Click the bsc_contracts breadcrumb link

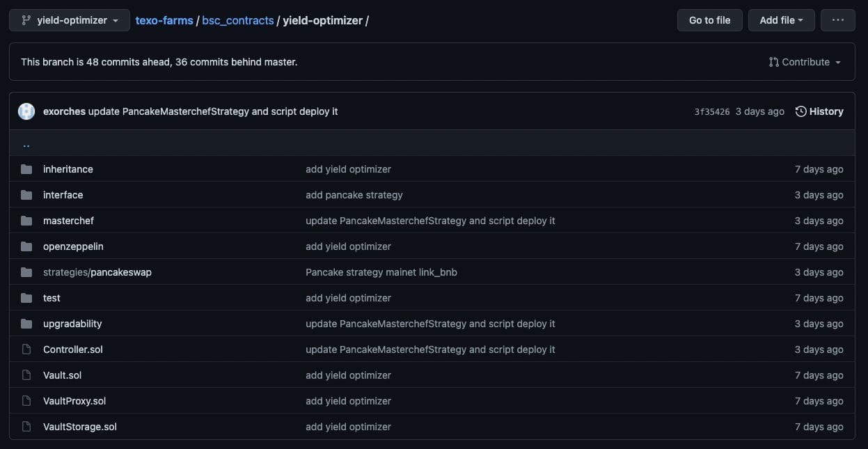pyautogui.click(x=238, y=20)
